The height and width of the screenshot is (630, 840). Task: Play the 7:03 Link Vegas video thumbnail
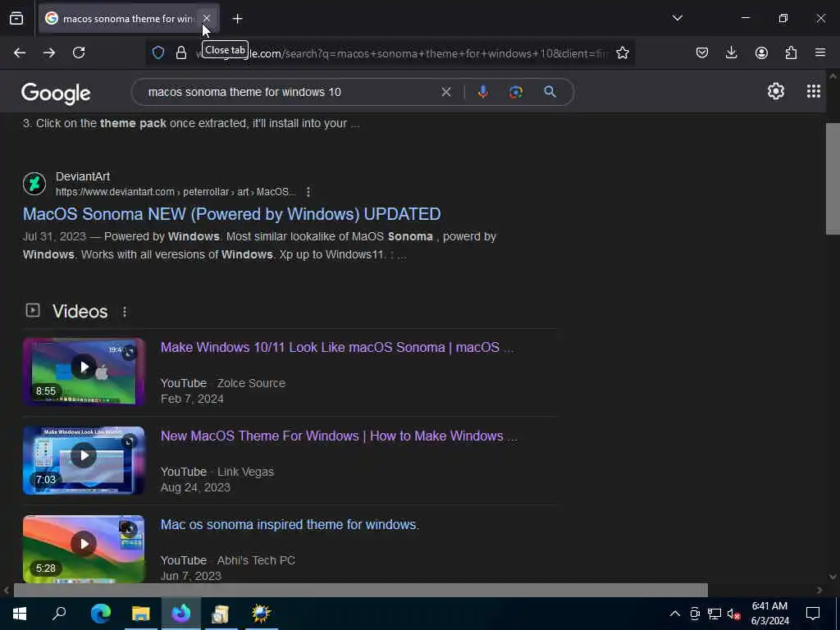(x=84, y=460)
